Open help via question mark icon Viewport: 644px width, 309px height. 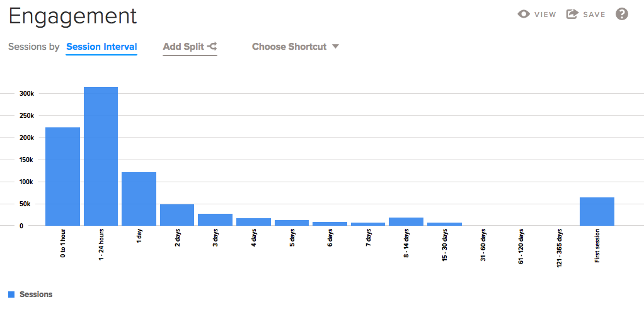coord(622,14)
